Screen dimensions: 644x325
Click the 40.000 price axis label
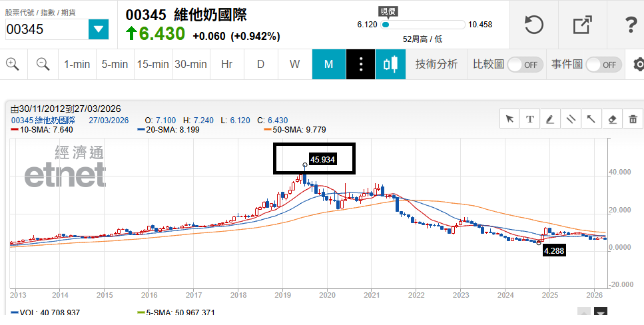click(x=620, y=172)
